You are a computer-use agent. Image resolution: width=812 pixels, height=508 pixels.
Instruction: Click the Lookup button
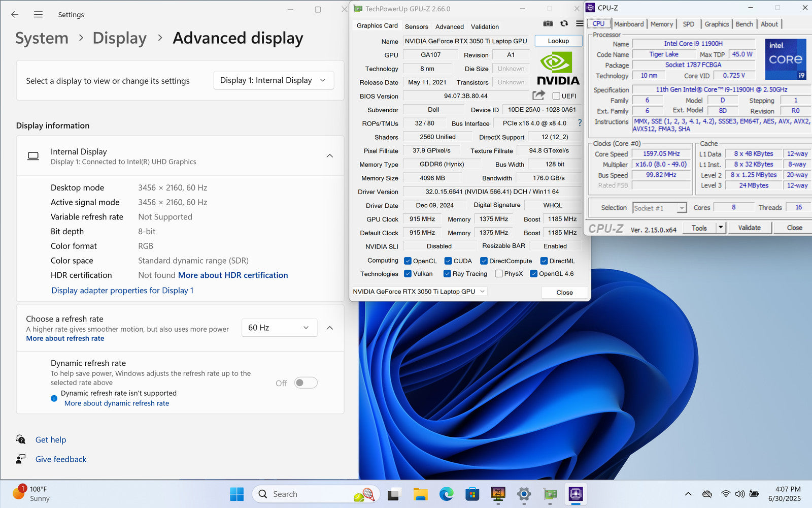click(558, 41)
